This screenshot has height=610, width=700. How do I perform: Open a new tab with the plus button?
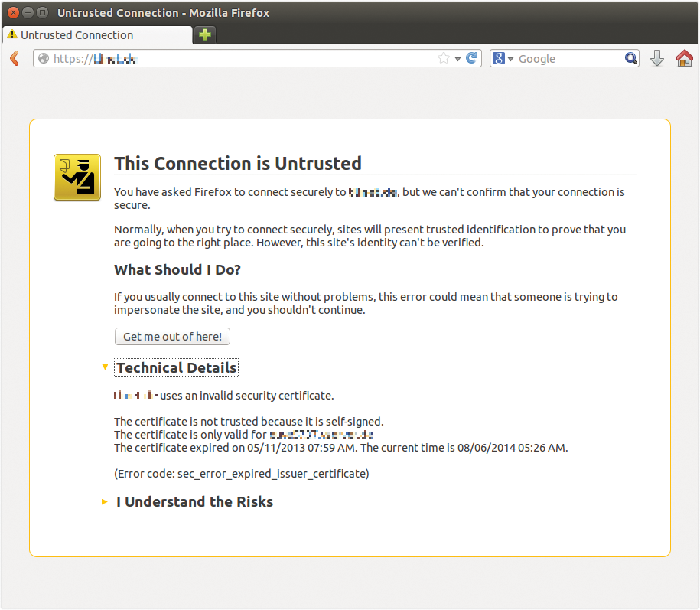pyautogui.click(x=204, y=35)
